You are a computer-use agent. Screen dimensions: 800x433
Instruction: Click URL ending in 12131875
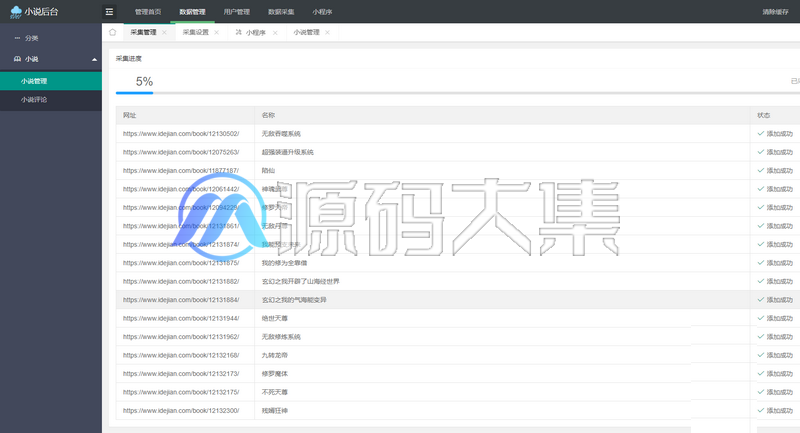(x=181, y=263)
